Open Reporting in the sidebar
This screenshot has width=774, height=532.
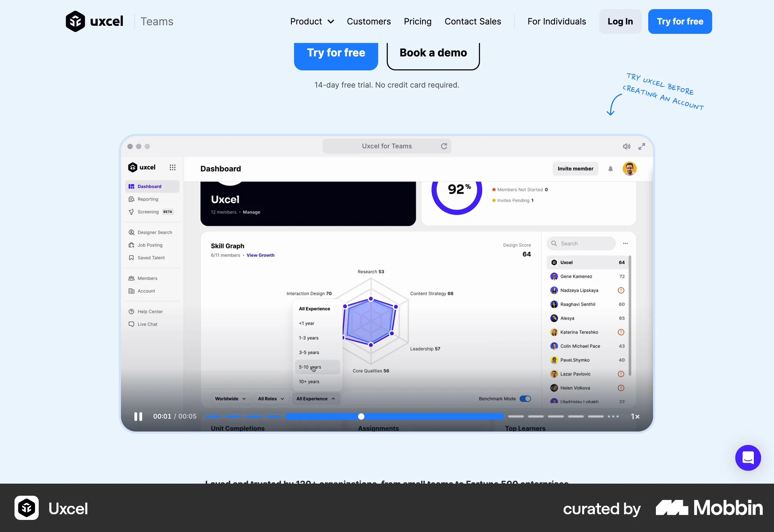pos(148,199)
